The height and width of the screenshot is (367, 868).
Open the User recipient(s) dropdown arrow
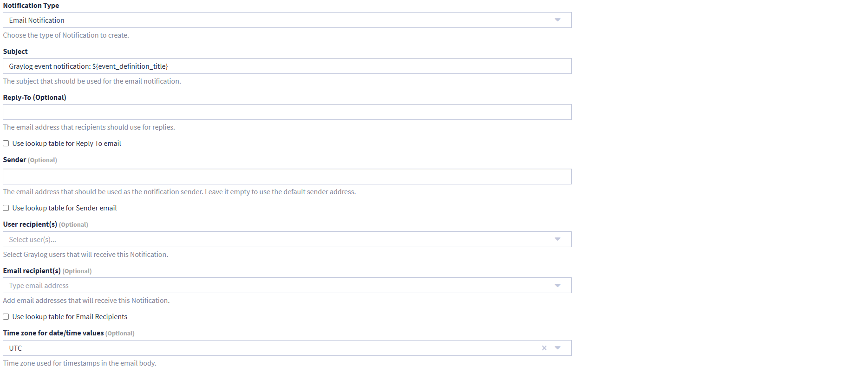557,239
